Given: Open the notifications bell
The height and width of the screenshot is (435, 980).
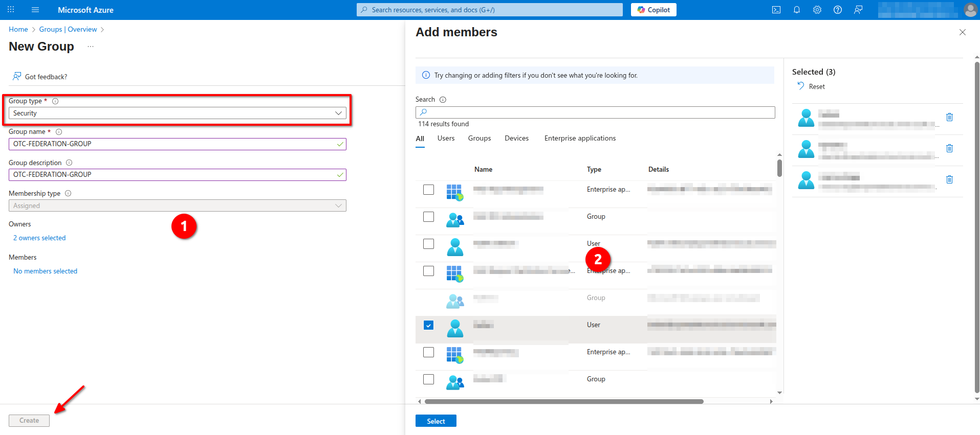Looking at the screenshot, I should pyautogui.click(x=796, y=10).
